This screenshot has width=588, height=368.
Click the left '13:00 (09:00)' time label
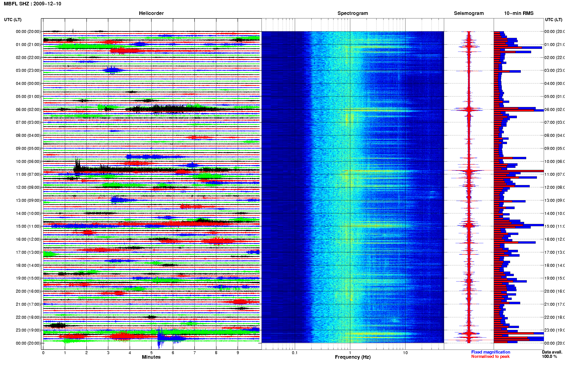[28, 200]
